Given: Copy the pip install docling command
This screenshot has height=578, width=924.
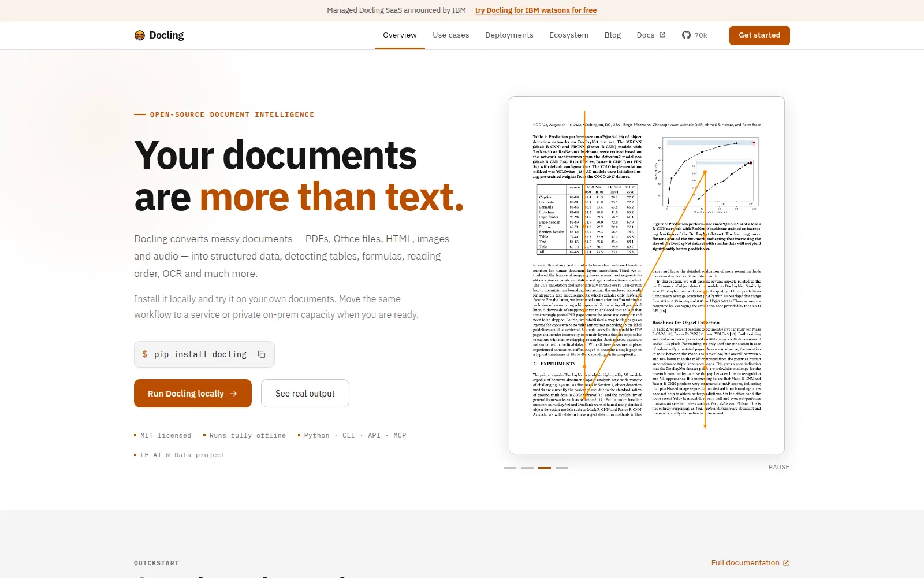Looking at the screenshot, I should [x=262, y=354].
